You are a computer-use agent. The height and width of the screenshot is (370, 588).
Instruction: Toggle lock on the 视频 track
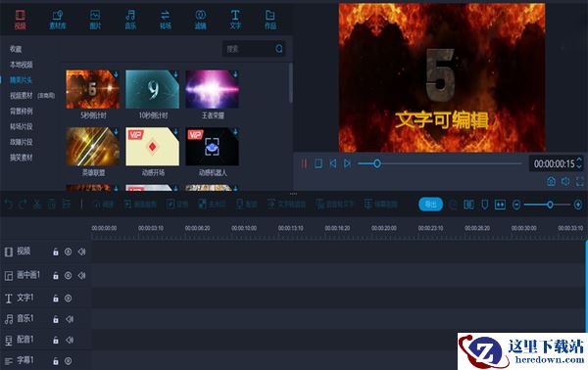[x=56, y=252]
